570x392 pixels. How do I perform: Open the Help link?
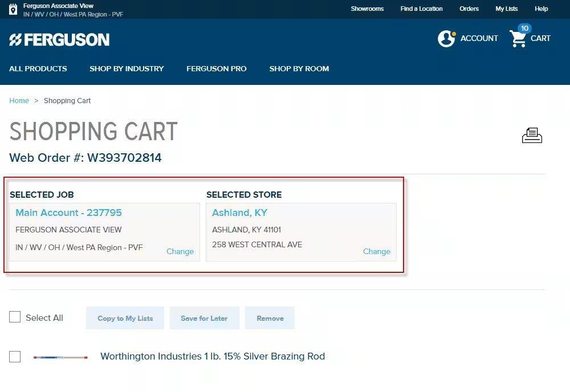541,9
